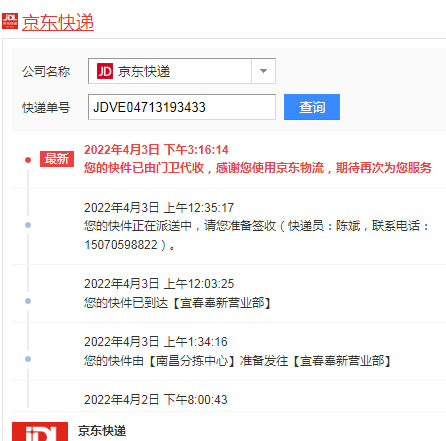Screen dimensions: 446x441
Task: Expand the company name dropdown arrow
Action: pyautogui.click(x=263, y=71)
